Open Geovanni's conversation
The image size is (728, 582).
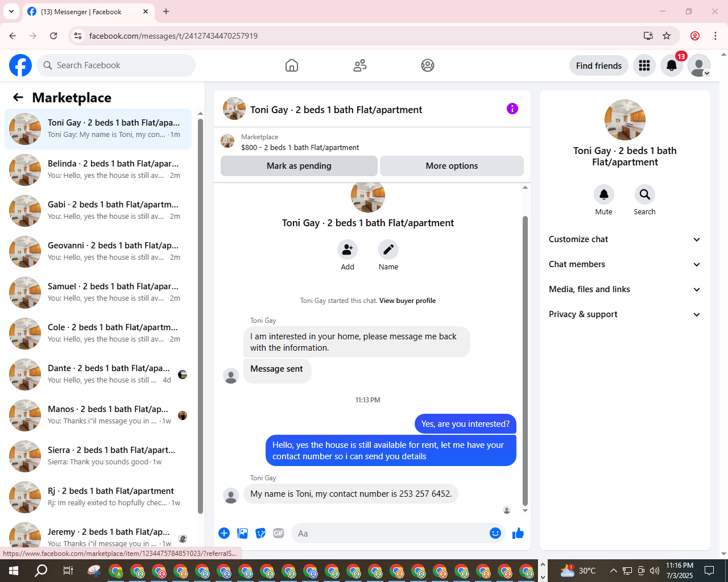[98, 252]
